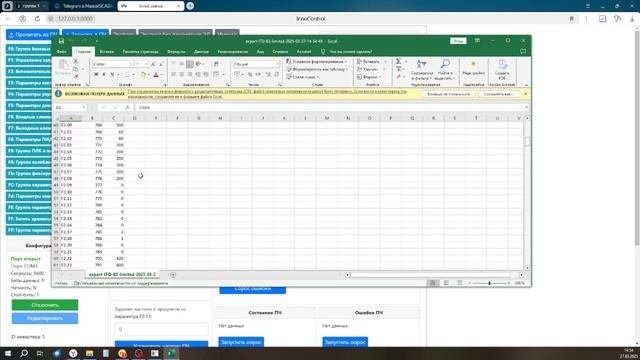Move the zoom slider in Excel status bar
Screen dimensions: 640x360
pos(489,283)
